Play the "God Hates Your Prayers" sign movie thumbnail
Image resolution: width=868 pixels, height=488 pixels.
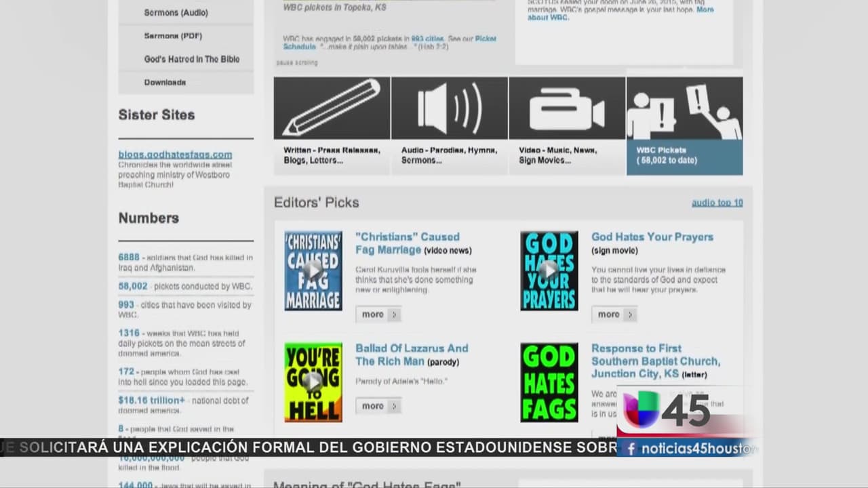(x=549, y=270)
